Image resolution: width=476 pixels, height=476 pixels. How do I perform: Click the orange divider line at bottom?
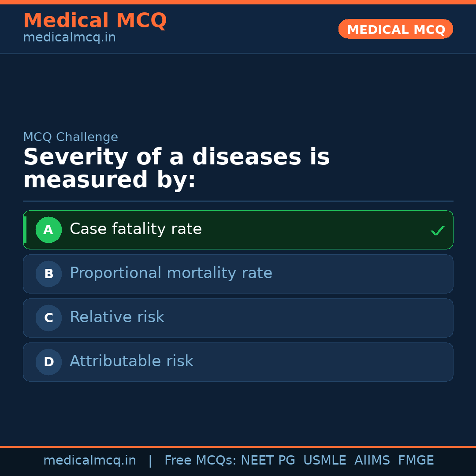238,446
